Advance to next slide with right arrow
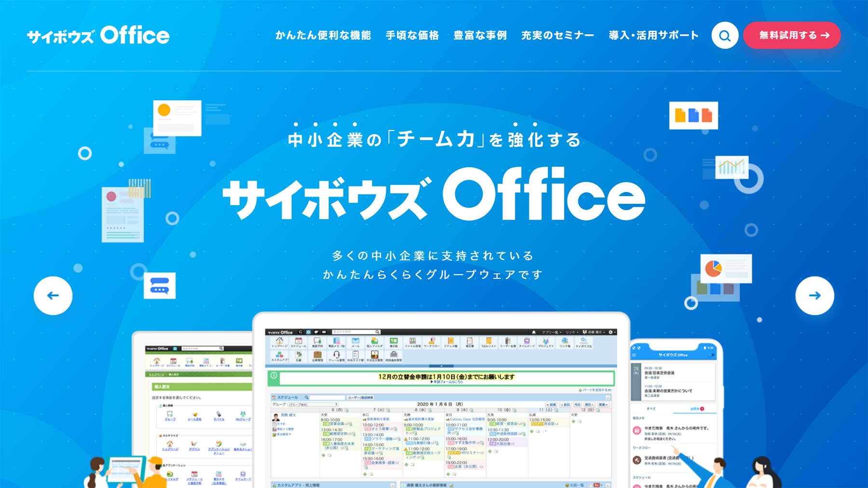The height and width of the screenshot is (488, 868). pyautogui.click(x=814, y=295)
